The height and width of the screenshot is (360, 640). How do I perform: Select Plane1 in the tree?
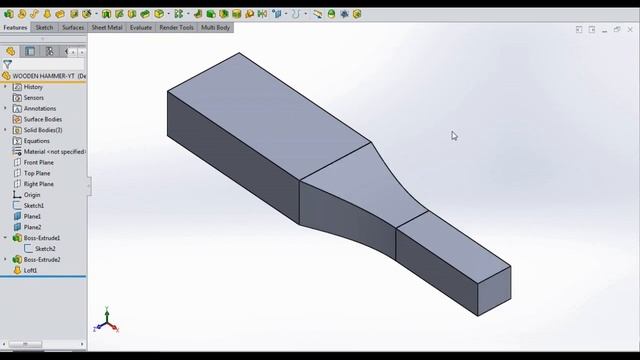point(27,217)
